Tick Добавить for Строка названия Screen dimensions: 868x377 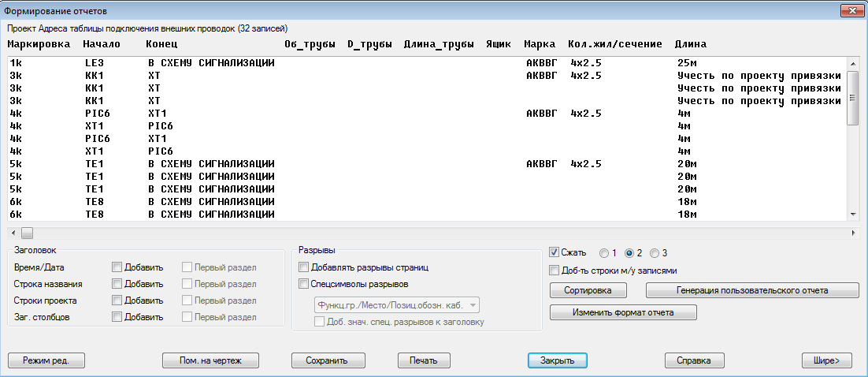point(117,284)
